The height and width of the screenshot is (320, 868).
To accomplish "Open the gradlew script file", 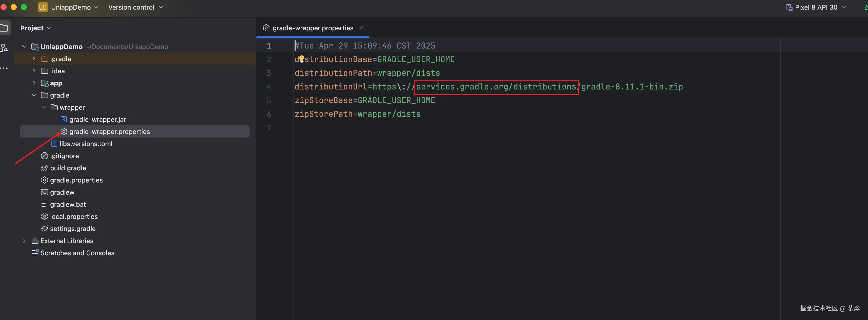I will (x=62, y=192).
